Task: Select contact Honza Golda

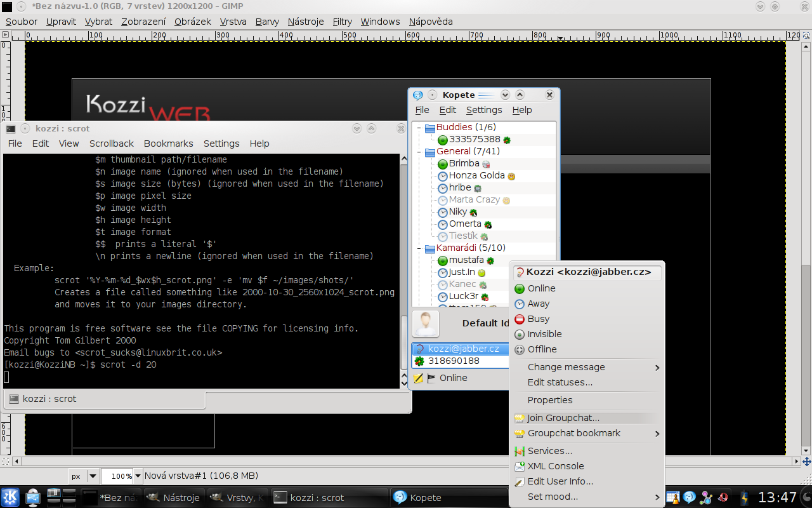Action: (x=476, y=176)
